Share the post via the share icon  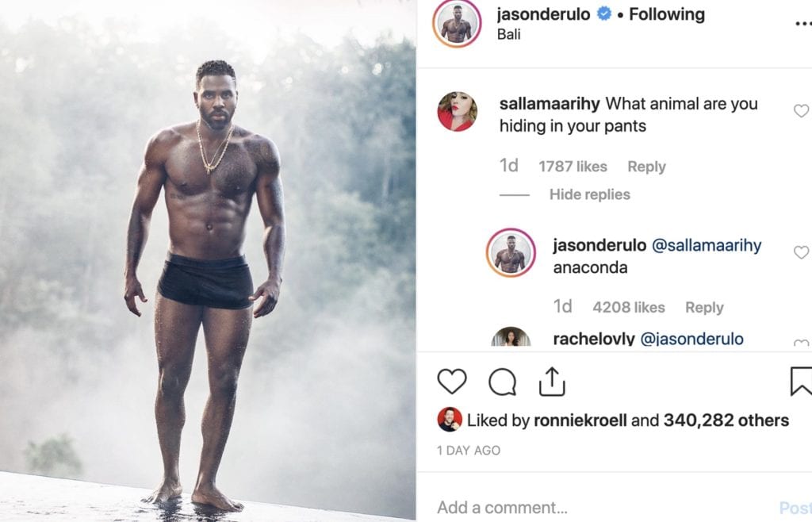[551, 380]
